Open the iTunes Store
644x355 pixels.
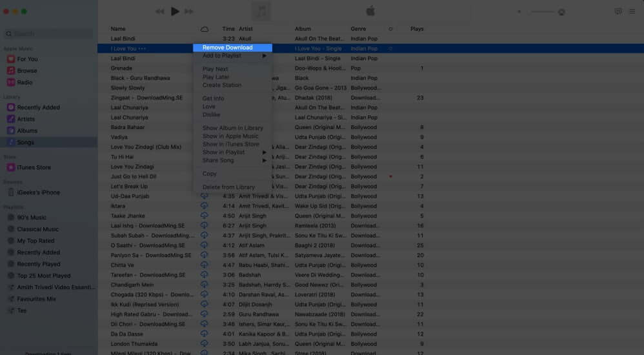point(34,167)
